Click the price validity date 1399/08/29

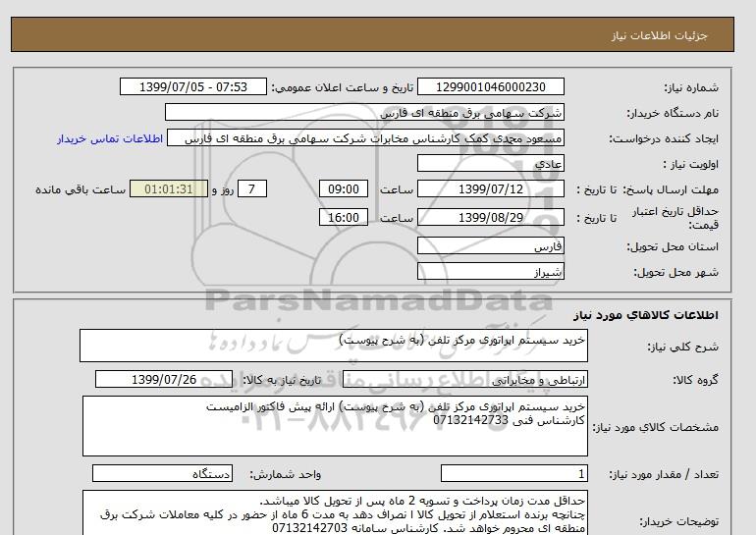pos(490,217)
